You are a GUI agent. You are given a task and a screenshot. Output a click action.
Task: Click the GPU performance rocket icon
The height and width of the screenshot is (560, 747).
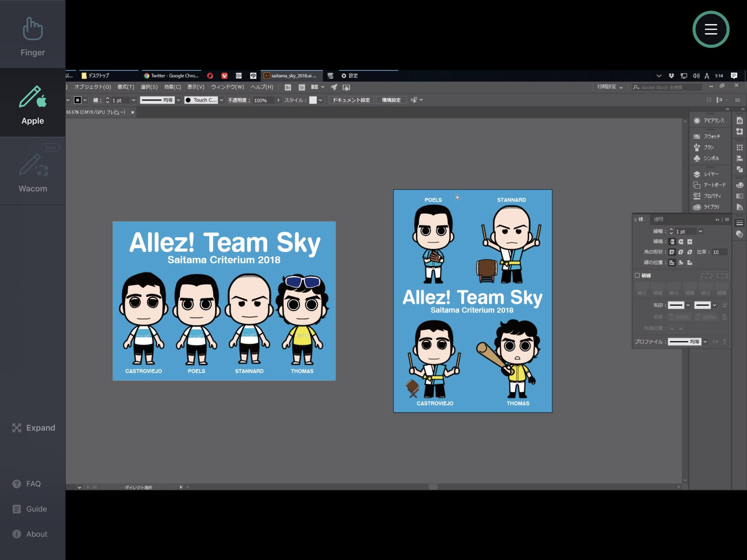tap(334, 87)
